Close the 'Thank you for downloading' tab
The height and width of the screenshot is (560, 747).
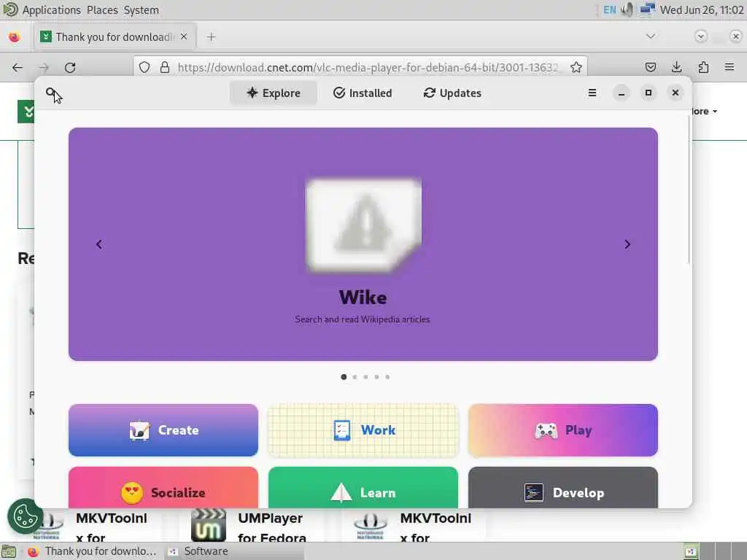pyautogui.click(x=184, y=36)
